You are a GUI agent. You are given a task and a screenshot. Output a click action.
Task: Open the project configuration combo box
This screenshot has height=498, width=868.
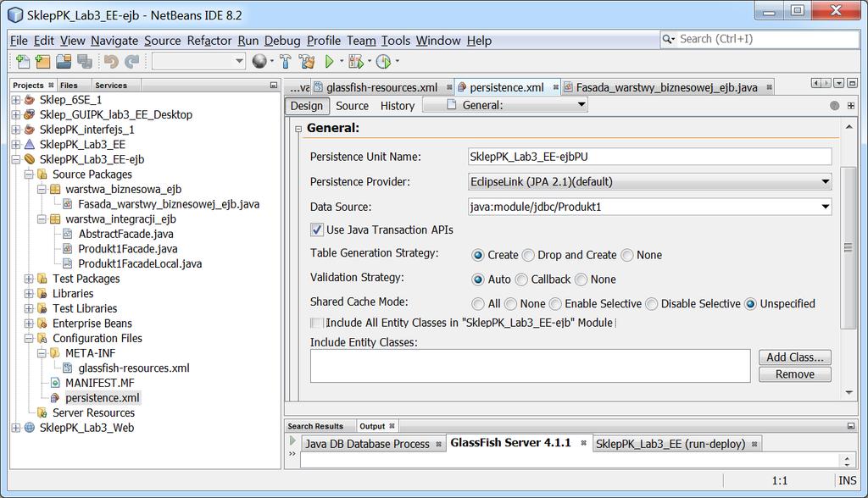(x=198, y=61)
